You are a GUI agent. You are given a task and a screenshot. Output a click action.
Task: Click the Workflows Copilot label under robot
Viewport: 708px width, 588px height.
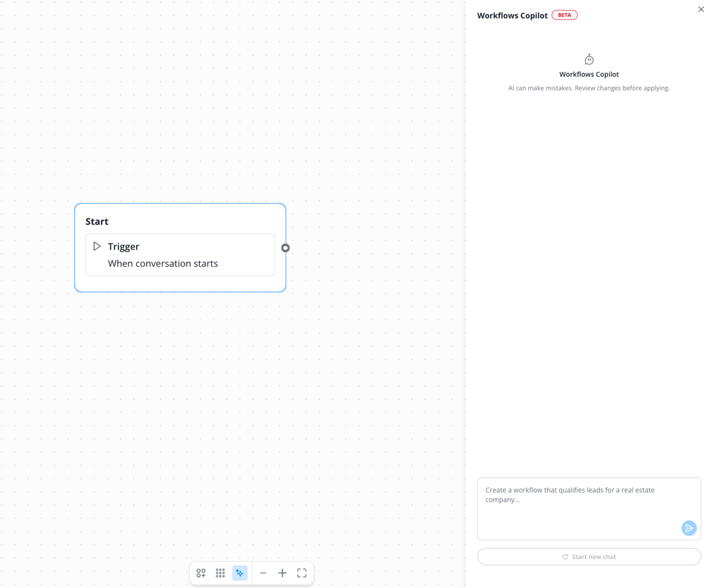point(589,75)
